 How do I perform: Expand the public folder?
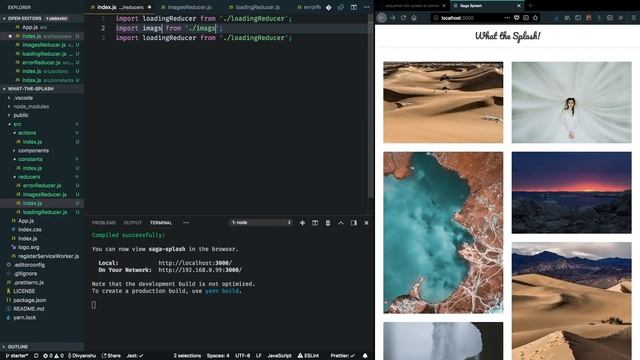tap(21, 115)
